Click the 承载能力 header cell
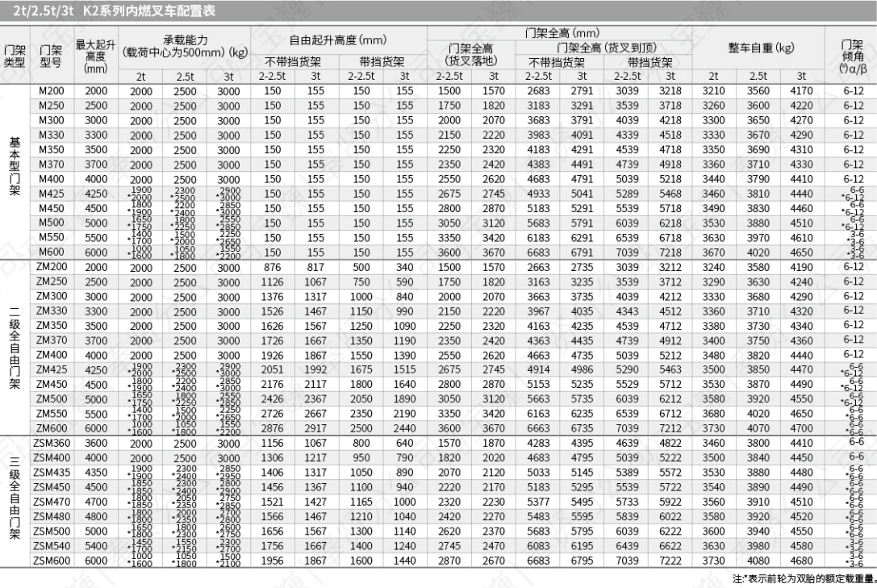Image resolution: width=877 pixels, height=588 pixels. [x=184, y=46]
